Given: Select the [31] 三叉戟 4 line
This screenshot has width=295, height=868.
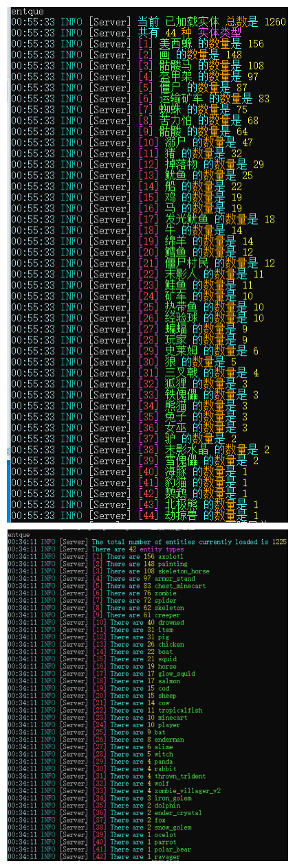Looking at the screenshot, I should point(135,373).
